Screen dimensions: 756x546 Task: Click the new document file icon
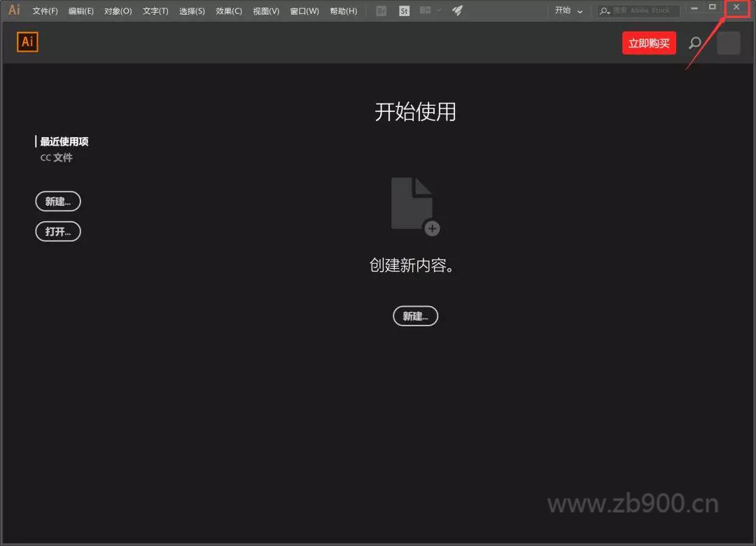pyautogui.click(x=414, y=205)
